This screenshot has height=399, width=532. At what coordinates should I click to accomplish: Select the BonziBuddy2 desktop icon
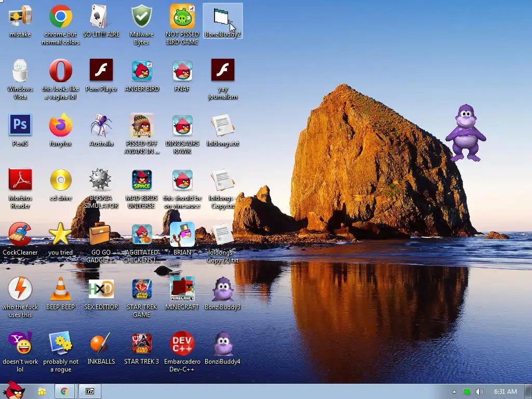222,20
